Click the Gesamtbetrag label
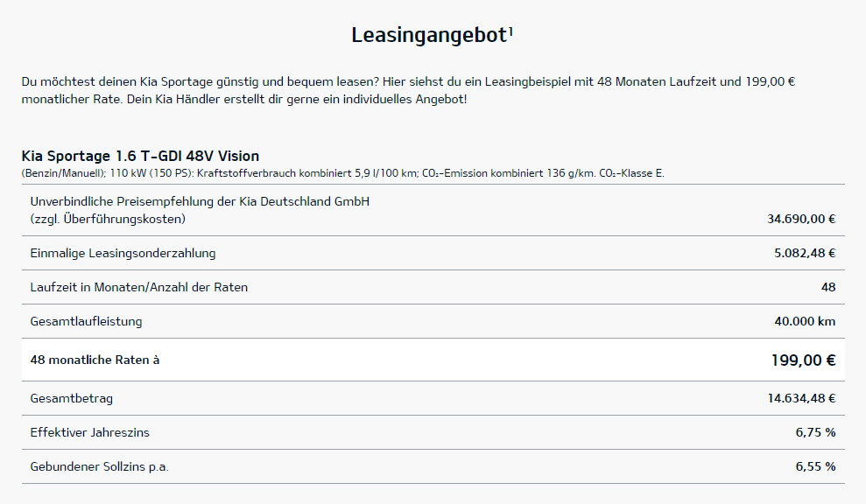This screenshot has width=866, height=504. (x=72, y=399)
